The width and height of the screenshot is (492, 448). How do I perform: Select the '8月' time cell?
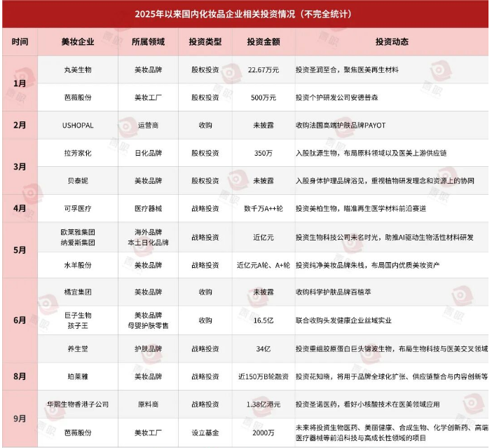20,376
